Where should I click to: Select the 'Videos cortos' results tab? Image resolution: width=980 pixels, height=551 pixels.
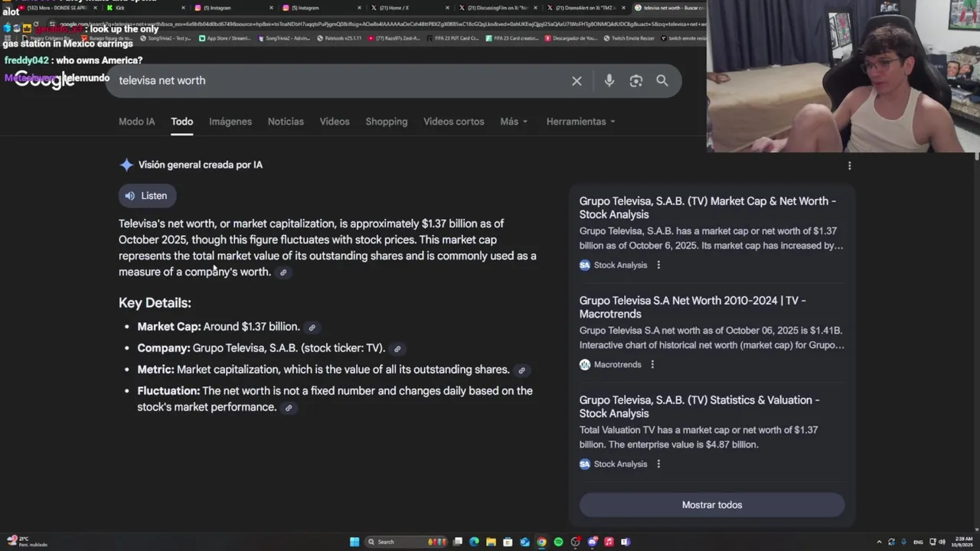click(454, 122)
